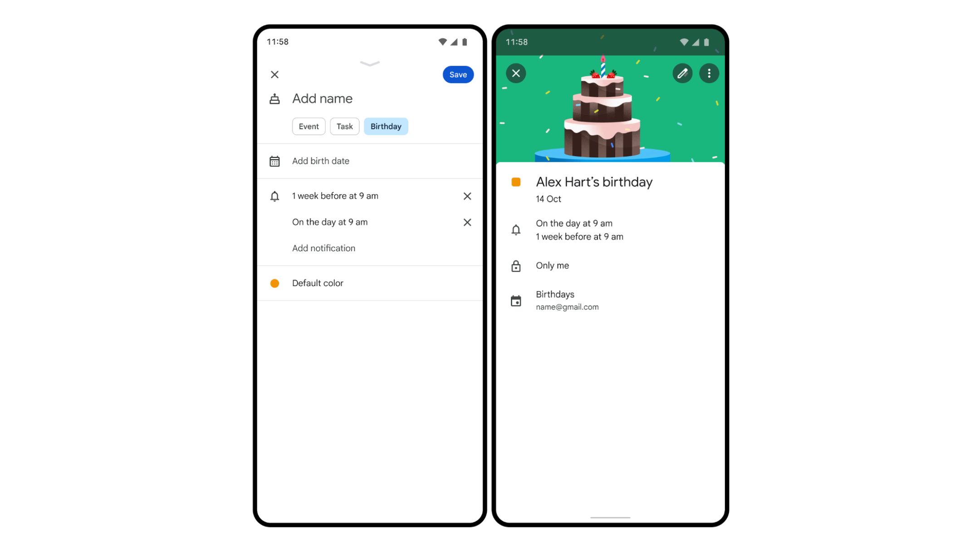Select the Task tab in event type

(x=345, y=126)
